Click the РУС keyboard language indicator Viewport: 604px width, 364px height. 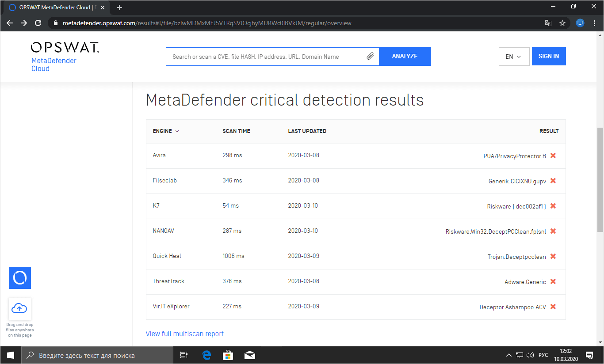543,355
